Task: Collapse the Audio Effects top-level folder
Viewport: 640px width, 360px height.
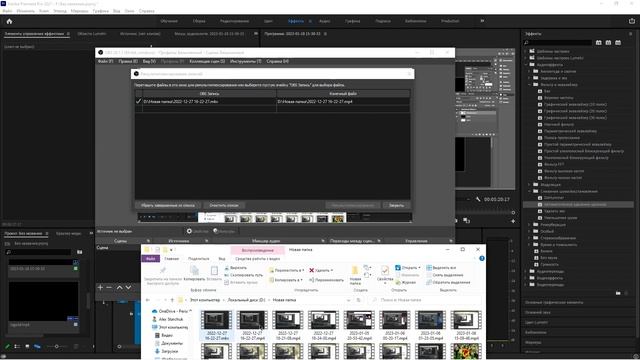Action: pos(526,64)
